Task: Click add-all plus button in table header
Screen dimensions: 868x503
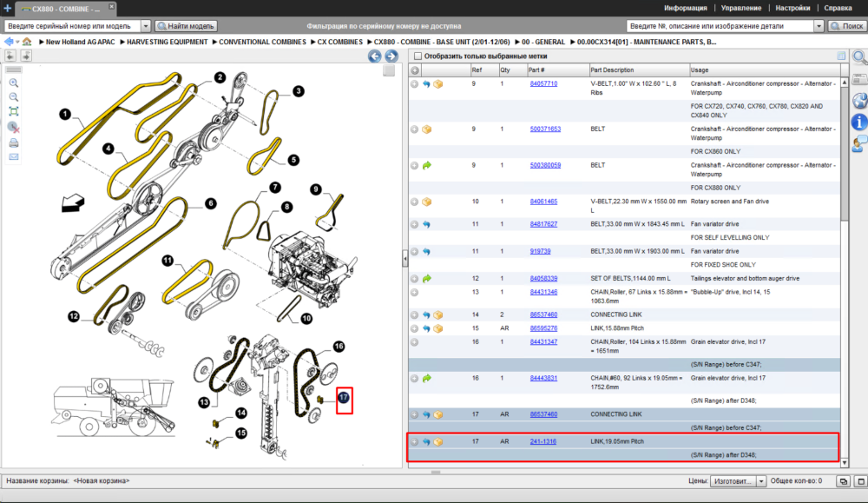Action: point(415,70)
